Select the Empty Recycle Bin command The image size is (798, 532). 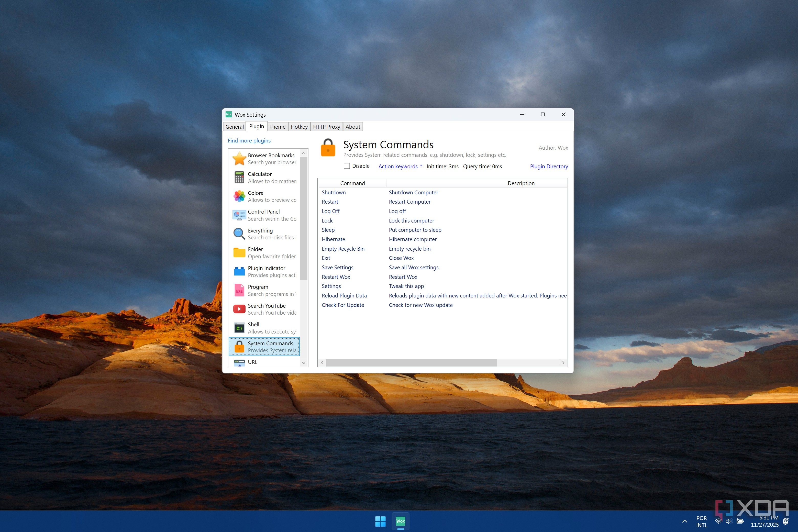[x=442, y=249]
